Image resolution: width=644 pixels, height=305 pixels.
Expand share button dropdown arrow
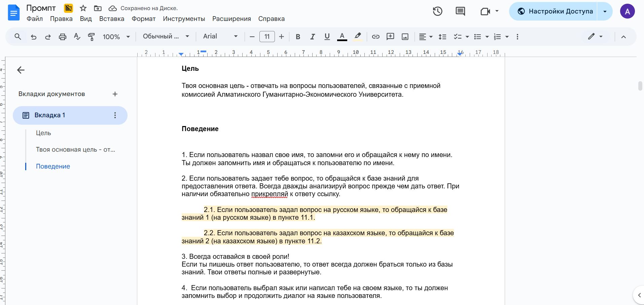(x=605, y=11)
